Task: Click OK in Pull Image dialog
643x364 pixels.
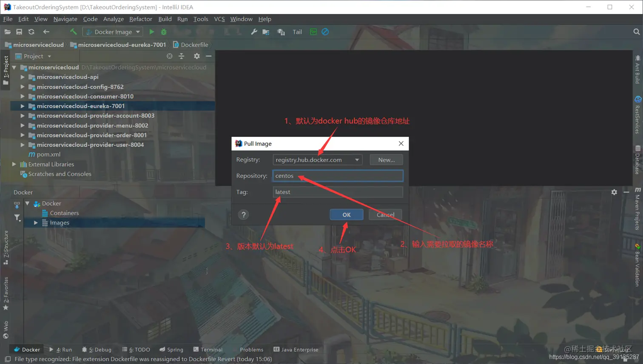Action: pos(347,215)
